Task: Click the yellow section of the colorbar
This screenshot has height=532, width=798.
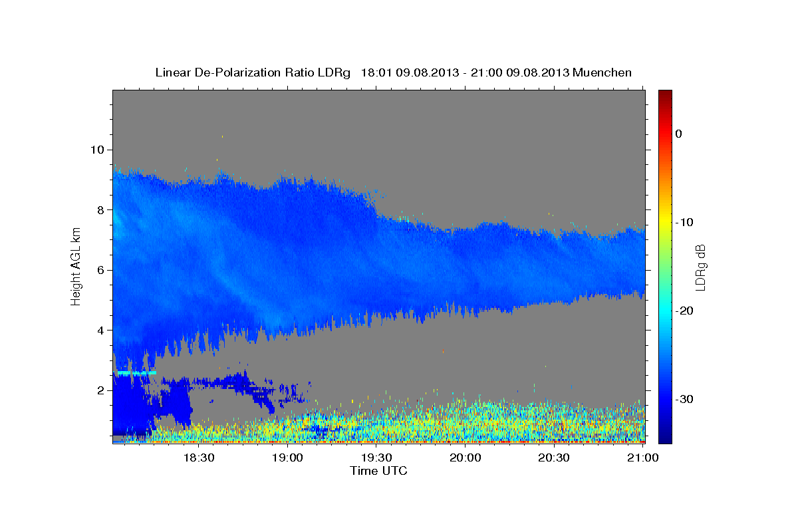Action: tap(665, 223)
